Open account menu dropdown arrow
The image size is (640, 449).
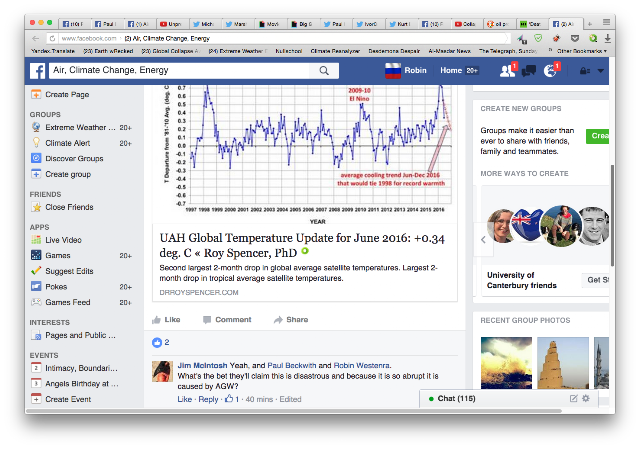click(x=600, y=71)
